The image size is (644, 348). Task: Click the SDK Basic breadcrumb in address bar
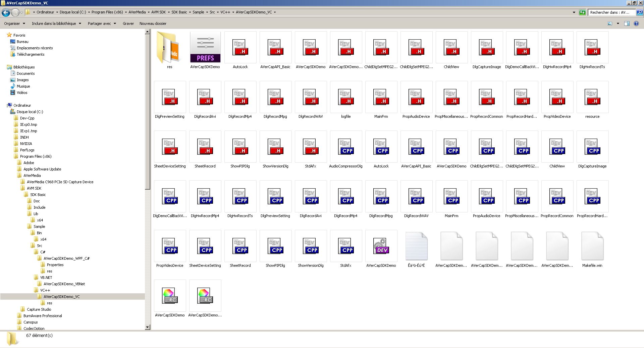(179, 12)
